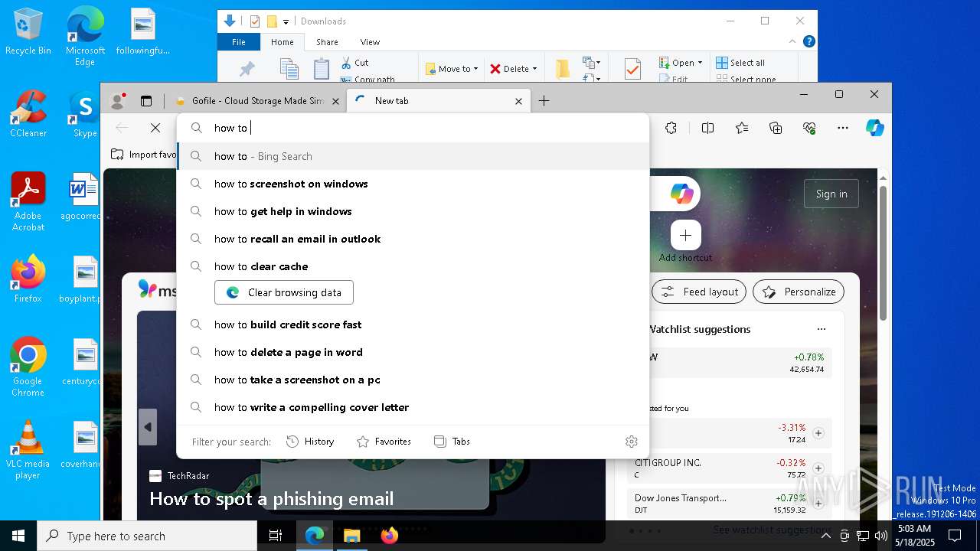Collapse the ribbon in Downloads window

coord(792,41)
